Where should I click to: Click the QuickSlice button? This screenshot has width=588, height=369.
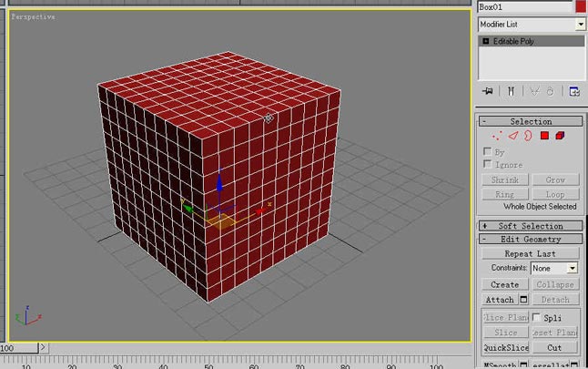(x=504, y=347)
